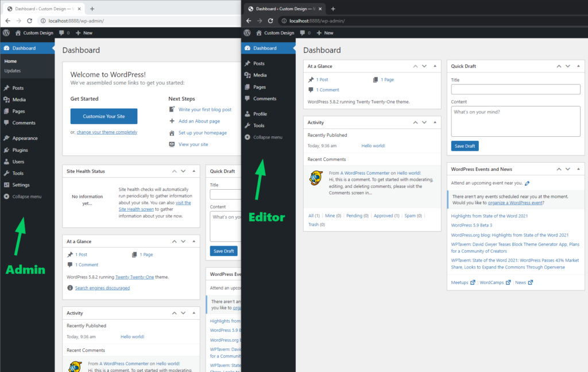Click 'Search engines discouraged' link

point(102,288)
